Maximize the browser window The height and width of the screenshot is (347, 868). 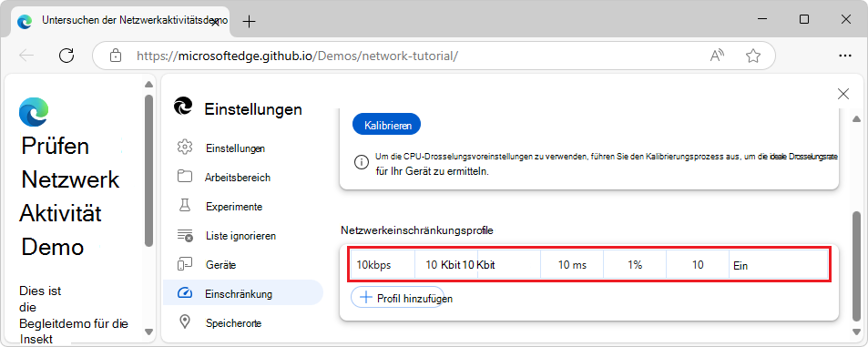tap(803, 19)
